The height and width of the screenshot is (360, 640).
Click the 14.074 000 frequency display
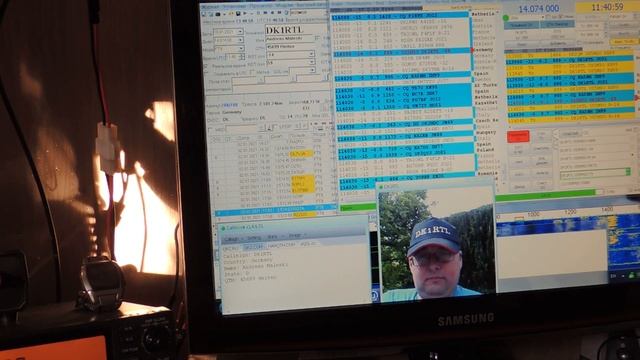pos(539,9)
